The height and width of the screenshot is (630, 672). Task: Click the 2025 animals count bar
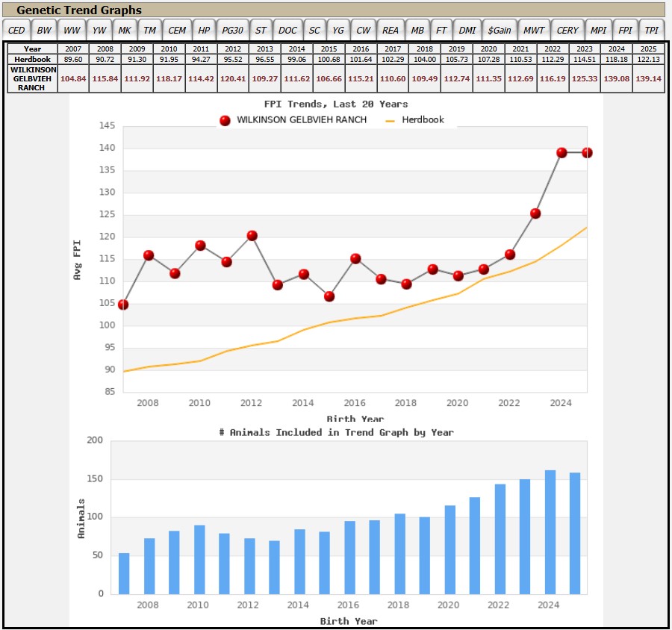[x=575, y=533]
